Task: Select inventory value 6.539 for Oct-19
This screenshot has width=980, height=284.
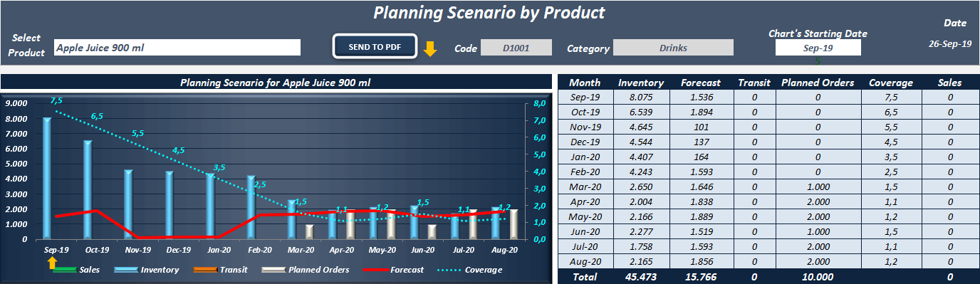Action: [641, 112]
